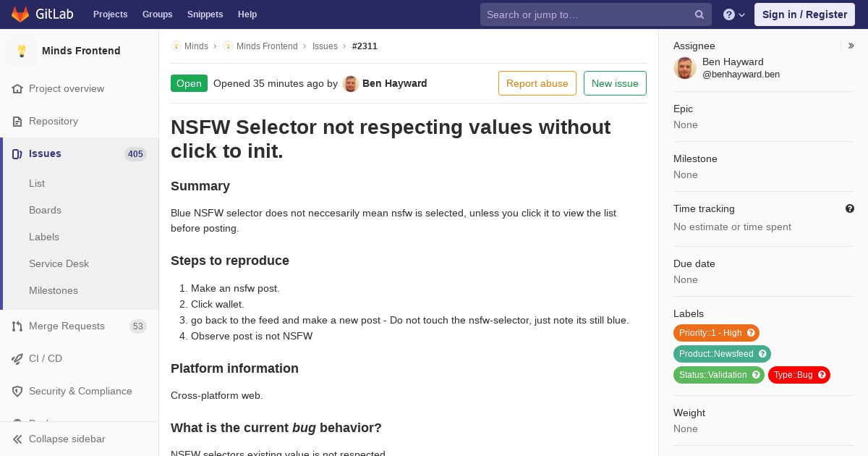Click the Platform information heading
This screenshot has height=456, width=868.
click(x=234, y=368)
